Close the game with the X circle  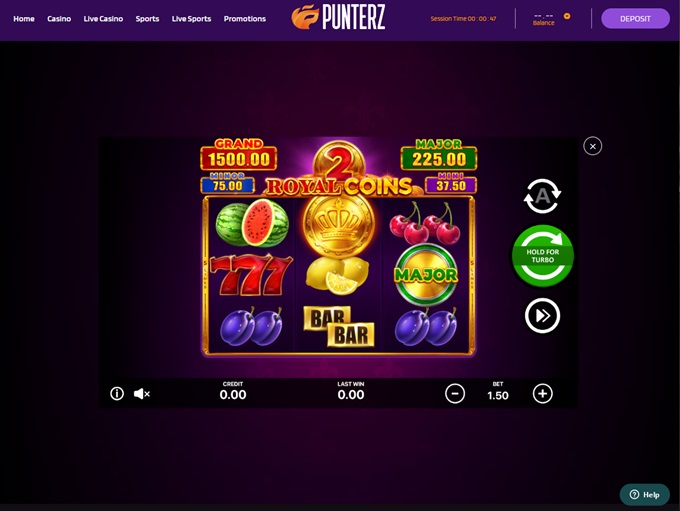click(x=592, y=146)
